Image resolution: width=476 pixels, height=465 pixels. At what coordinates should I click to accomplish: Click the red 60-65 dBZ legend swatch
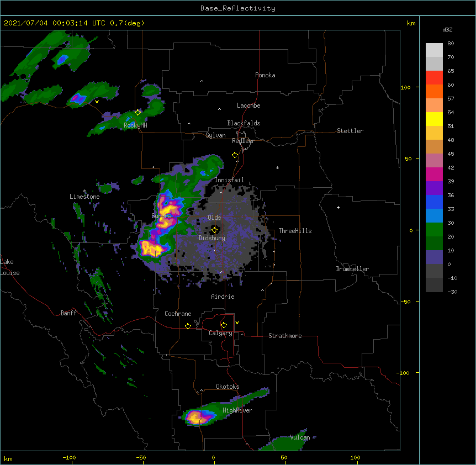434,77
